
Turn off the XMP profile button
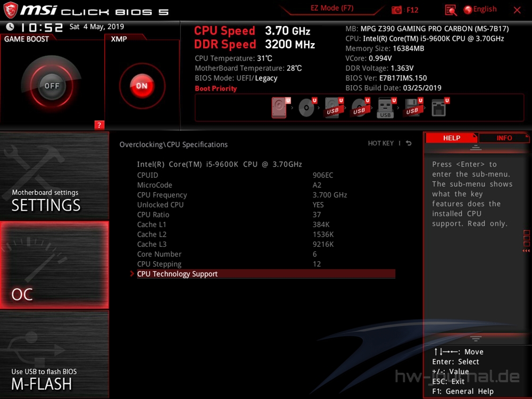142,86
